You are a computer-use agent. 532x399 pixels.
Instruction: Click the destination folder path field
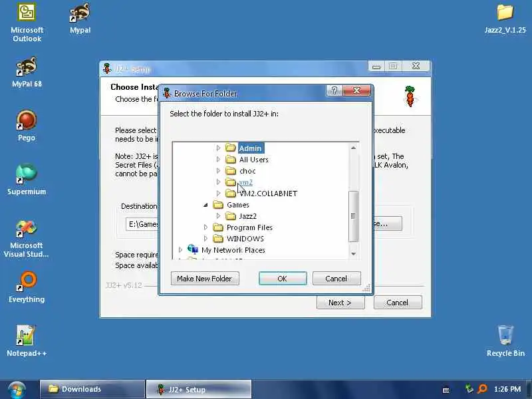click(x=142, y=224)
